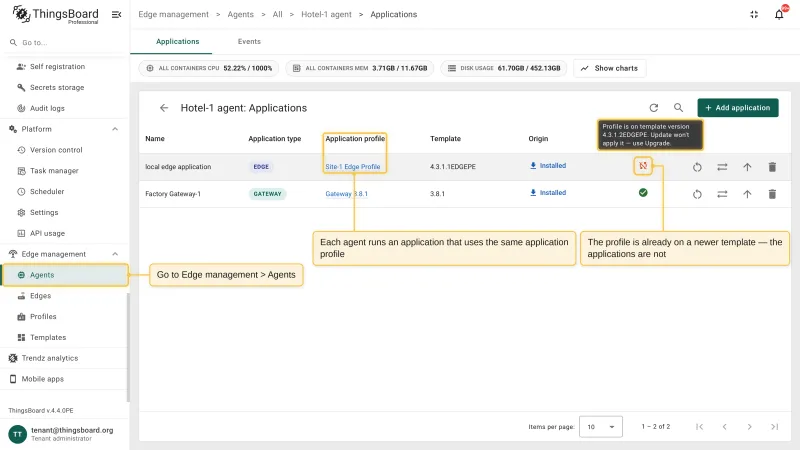
Task: Select Agents in Edge management
Action: tap(65, 275)
